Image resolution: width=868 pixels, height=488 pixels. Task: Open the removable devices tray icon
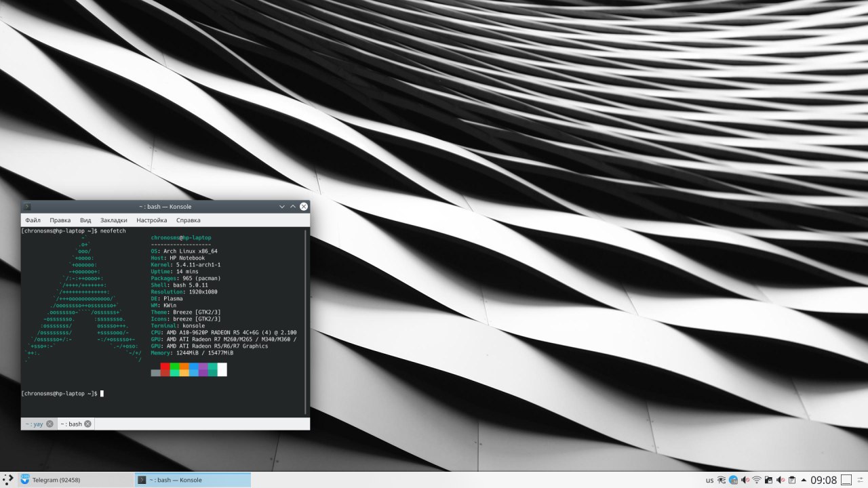coord(768,480)
